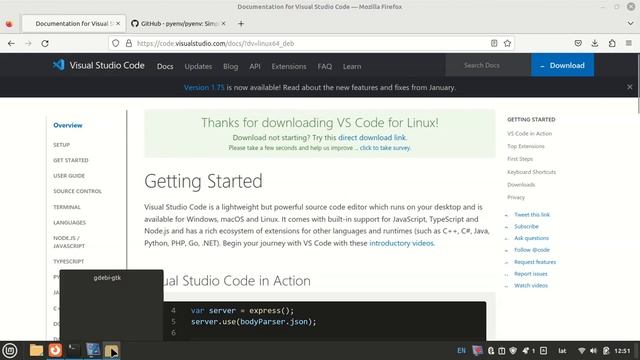Image resolution: width=640 pixels, height=360 pixels.
Task: Expand GET STARTED in the docs sidebar
Action: [x=71, y=160]
